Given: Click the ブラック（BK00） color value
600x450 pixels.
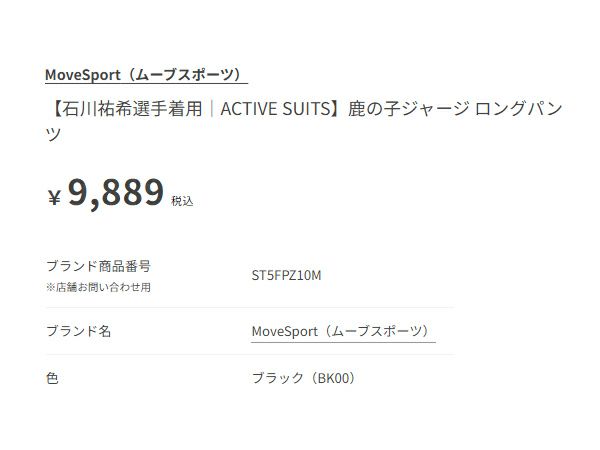Looking at the screenshot, I should tap(304, 379).
